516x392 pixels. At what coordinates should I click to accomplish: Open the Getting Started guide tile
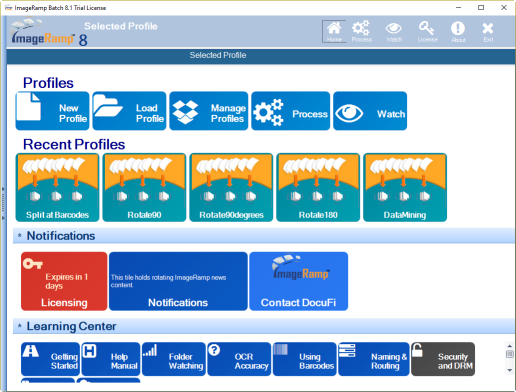pos(50,359)
